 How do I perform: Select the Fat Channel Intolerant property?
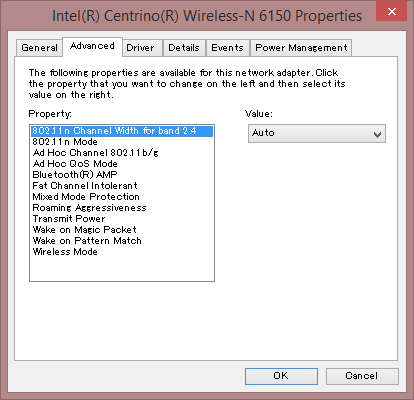[x=122, y=186]
